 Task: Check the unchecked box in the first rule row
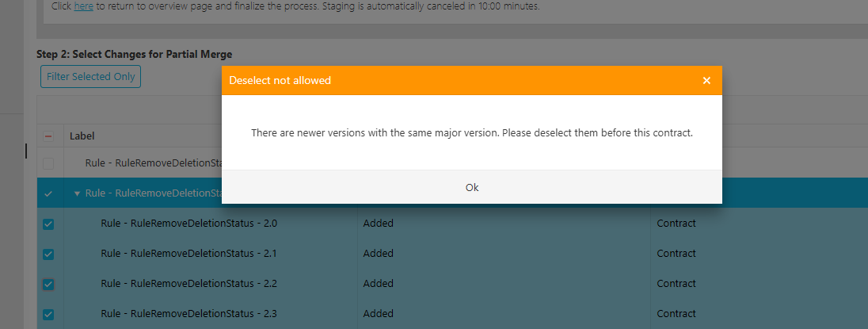click(x=48, y=163)
